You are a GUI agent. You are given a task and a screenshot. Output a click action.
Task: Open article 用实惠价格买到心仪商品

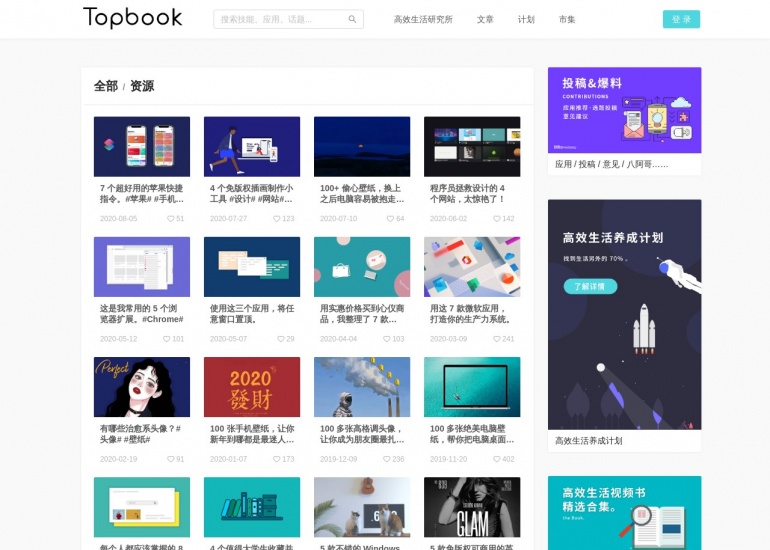tap(362, 314)
